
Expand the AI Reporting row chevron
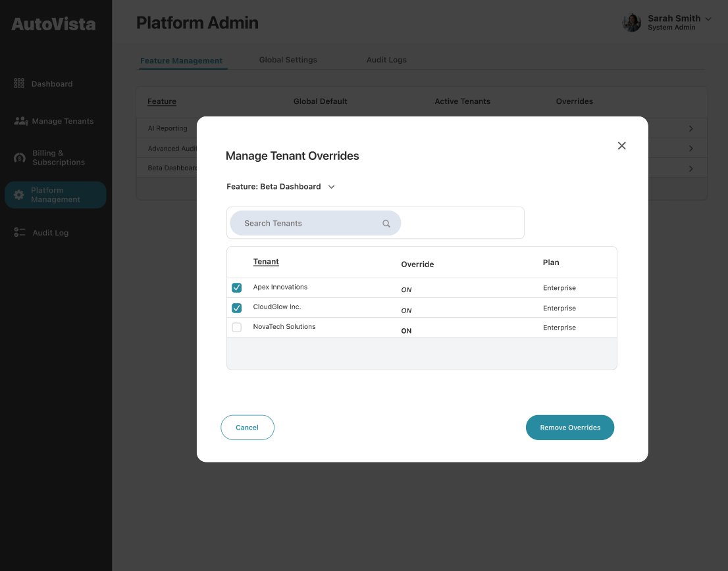[690, 129]
